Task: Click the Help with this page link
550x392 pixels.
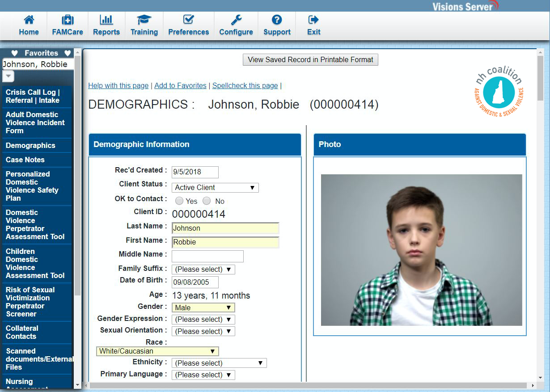Action: (118, 85)
